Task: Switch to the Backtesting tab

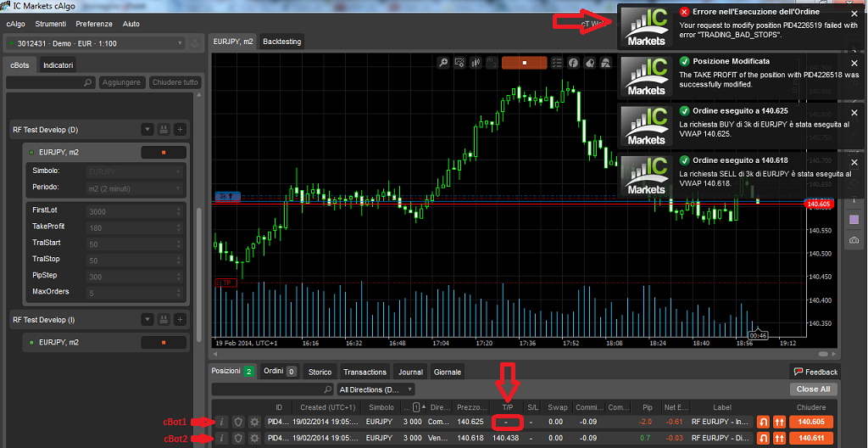Action: click(x=281, y=42)
